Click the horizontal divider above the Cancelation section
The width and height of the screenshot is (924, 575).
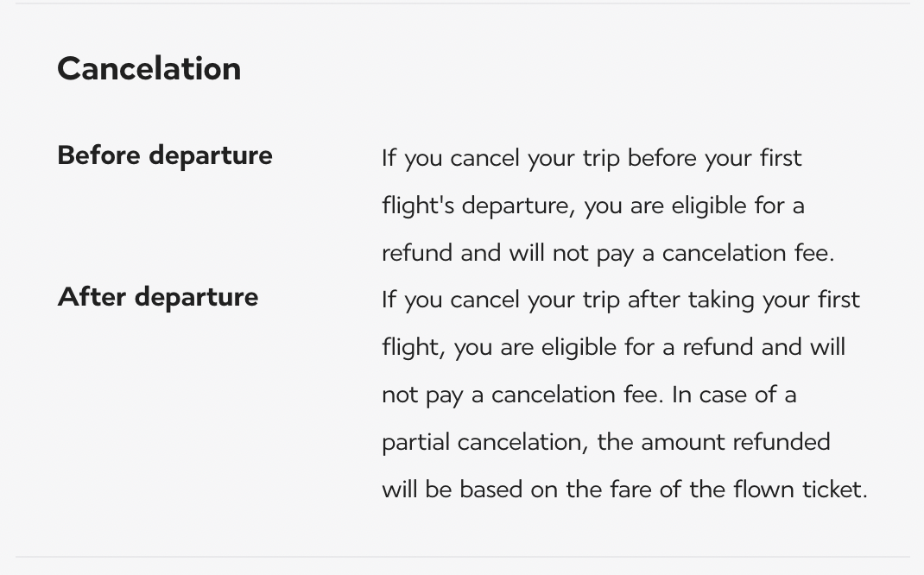point(462,3)
